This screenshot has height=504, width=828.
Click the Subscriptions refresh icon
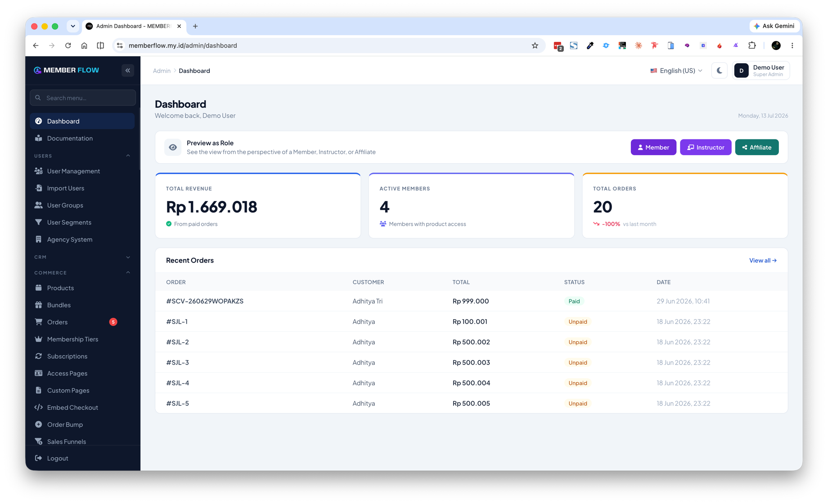click(39, 356)
